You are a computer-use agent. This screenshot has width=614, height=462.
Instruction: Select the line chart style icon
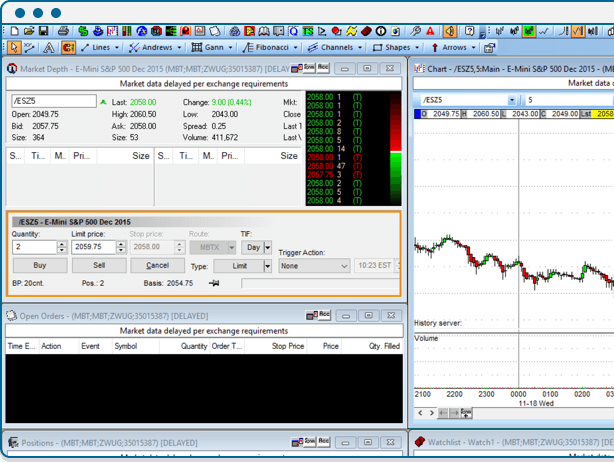pos(544,31)
